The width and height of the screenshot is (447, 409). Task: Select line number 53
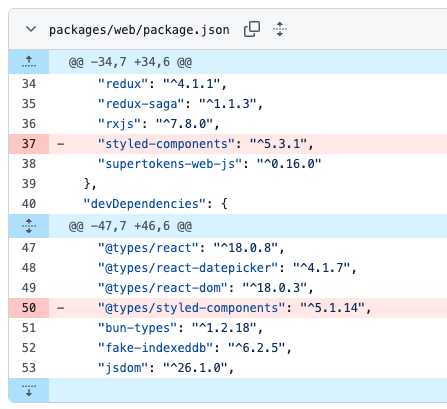[x=29, y=368]
